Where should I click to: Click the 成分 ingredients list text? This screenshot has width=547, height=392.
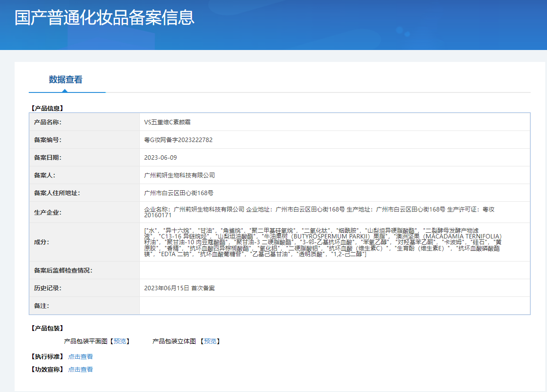tap(323, 242)
